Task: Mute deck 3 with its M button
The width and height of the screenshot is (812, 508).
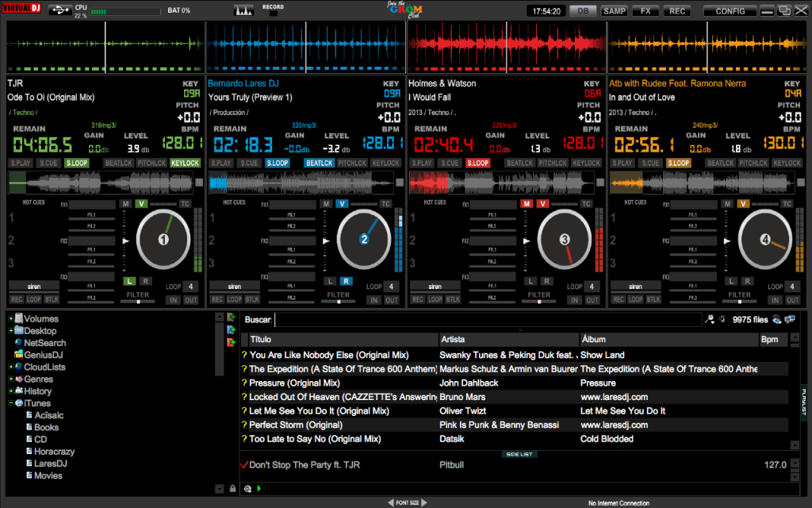Action: tap(528, 202)
